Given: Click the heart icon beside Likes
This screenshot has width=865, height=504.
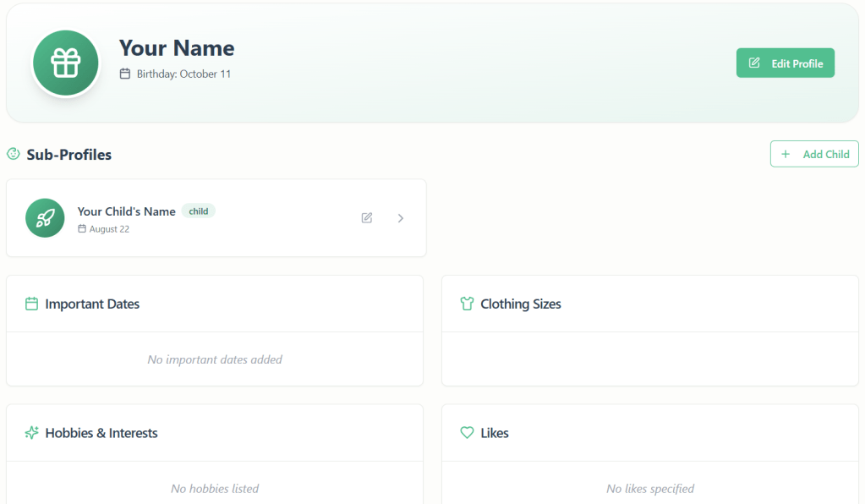Looking at the screenshot, I should pos(467,433).
